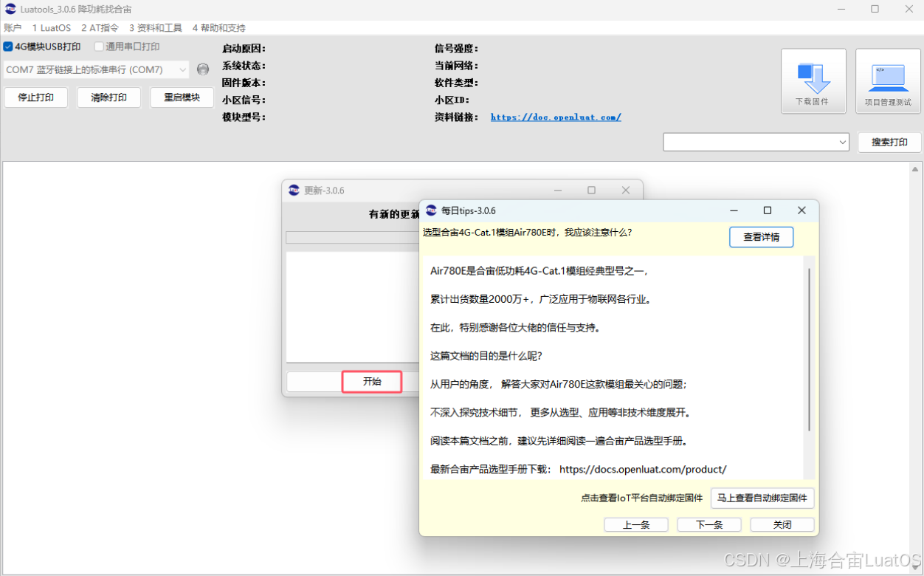
Task: Click the 停止打印 button
Action: 35,97
